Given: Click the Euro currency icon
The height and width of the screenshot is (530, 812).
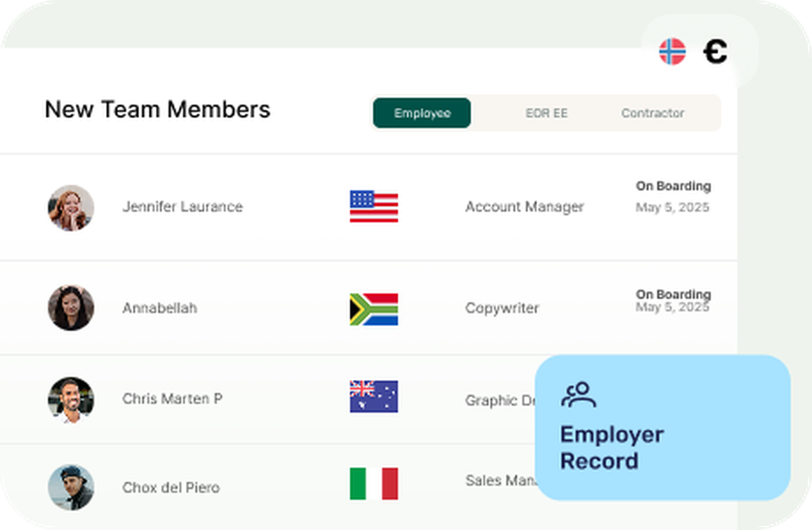Looking at the screenshot, I should 715,52.
